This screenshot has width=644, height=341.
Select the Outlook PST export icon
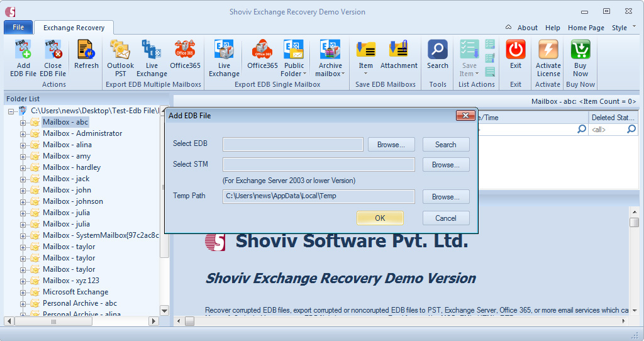pyautogui.click(x=120, y=50)
